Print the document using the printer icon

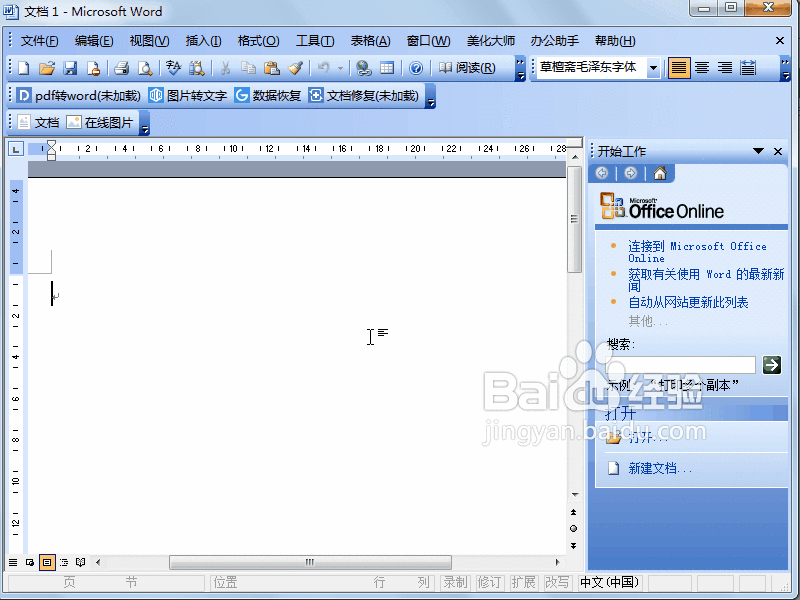121,68
